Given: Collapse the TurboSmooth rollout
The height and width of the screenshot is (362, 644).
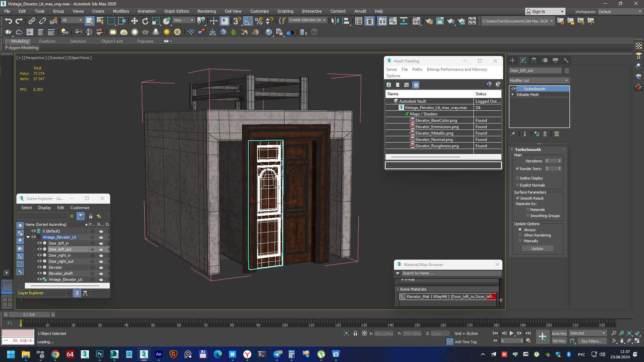Looking at the screenshot, I should [x=512, y=150].
